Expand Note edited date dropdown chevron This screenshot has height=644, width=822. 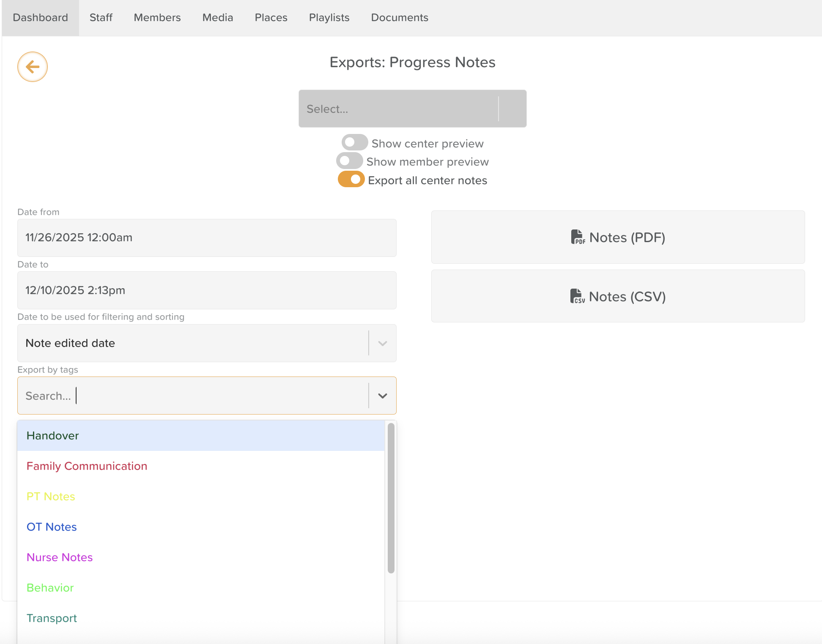383,343
